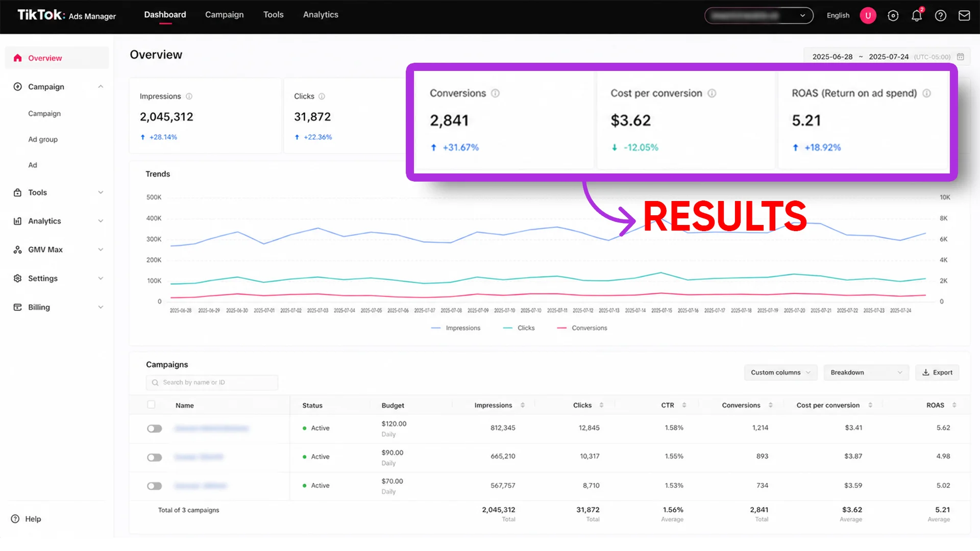Image resolution: width=980 pixels, height=551 pixels.
Task: Expand the Billing sidebar section
Action: click(101, 307)
